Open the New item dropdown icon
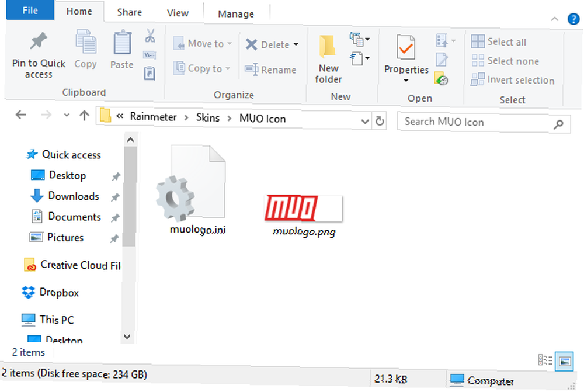This screenshot has width=584, height=392. [x=359, y=39]
